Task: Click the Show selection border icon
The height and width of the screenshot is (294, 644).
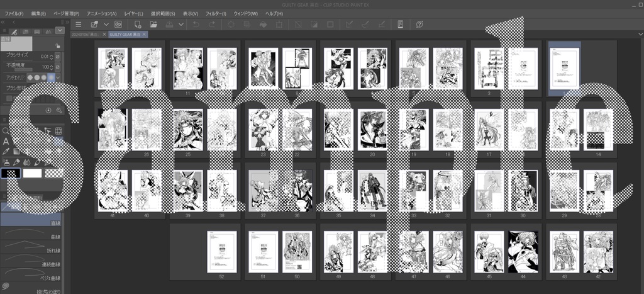Action: 330,25
